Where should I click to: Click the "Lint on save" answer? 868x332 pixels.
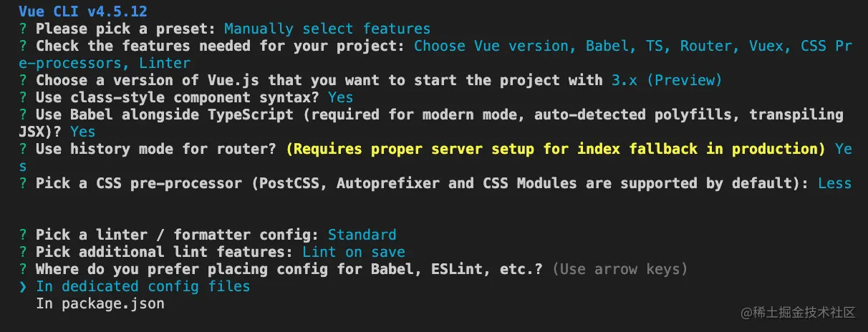[354, 253]
